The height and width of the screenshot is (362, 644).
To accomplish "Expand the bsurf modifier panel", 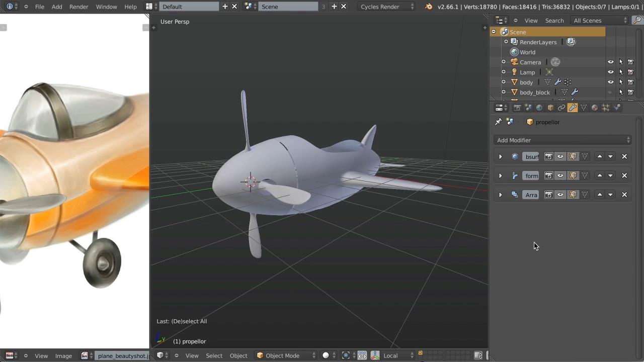I will tap(500, 157).
